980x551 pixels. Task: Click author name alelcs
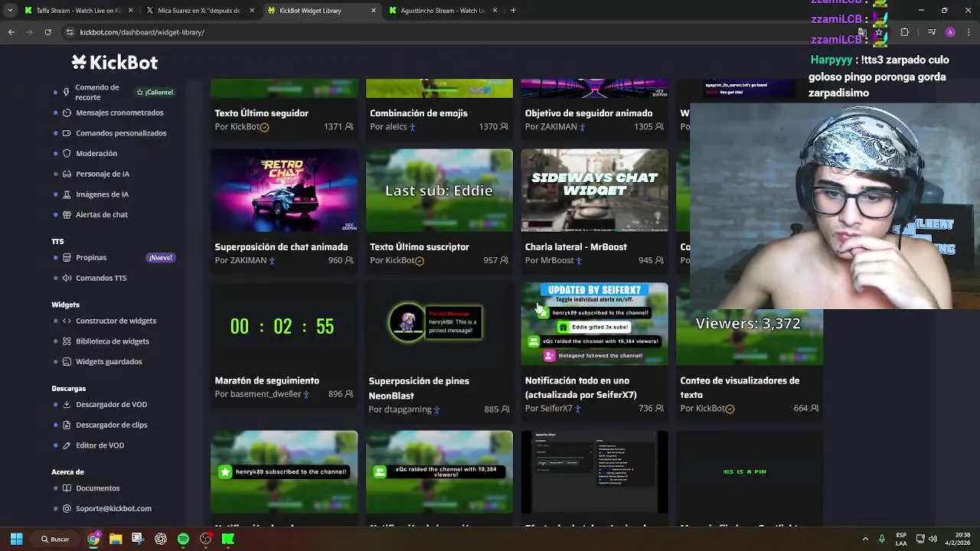point(397,127)
